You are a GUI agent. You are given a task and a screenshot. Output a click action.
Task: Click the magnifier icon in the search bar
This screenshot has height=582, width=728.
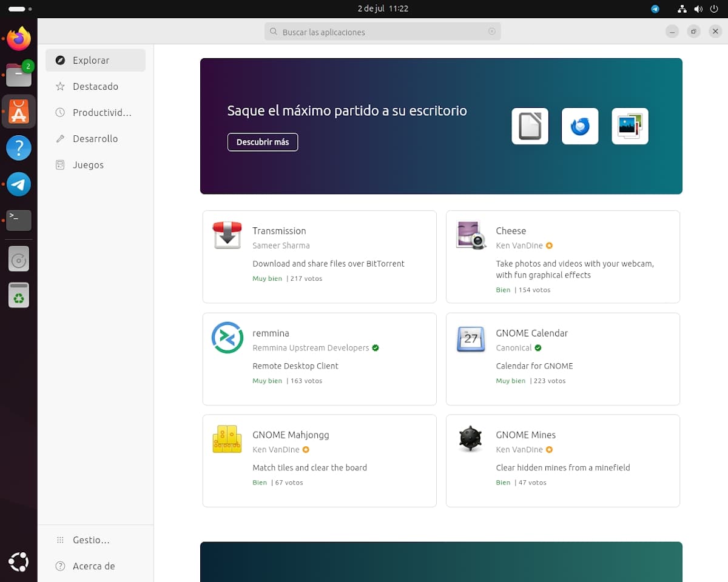(274, 32)
